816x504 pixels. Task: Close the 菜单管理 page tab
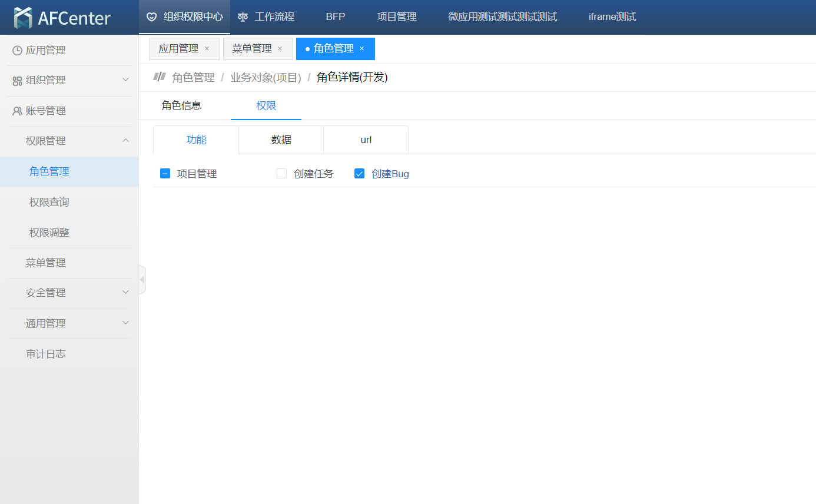[x=280, y=49]
